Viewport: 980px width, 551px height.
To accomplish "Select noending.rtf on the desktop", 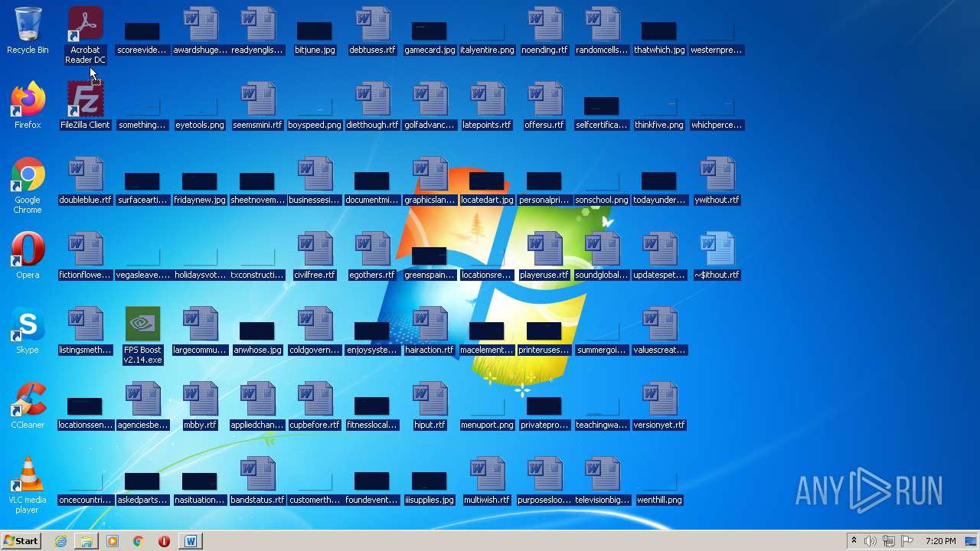I will (x=544, y=31).
